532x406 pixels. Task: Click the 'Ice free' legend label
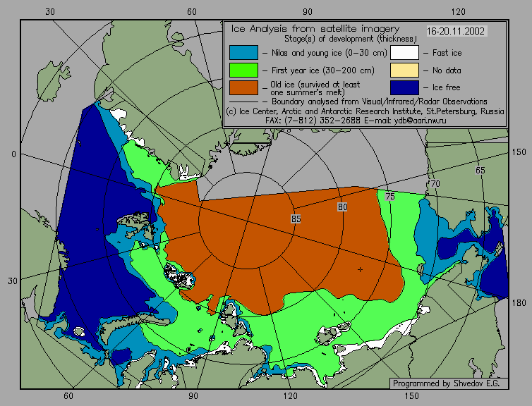(446, 87)
